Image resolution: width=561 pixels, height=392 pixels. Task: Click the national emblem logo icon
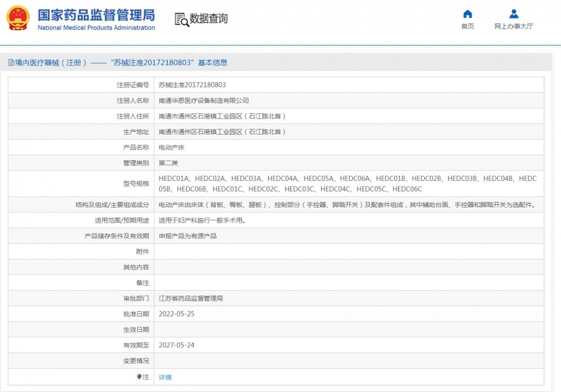point(18,18)
